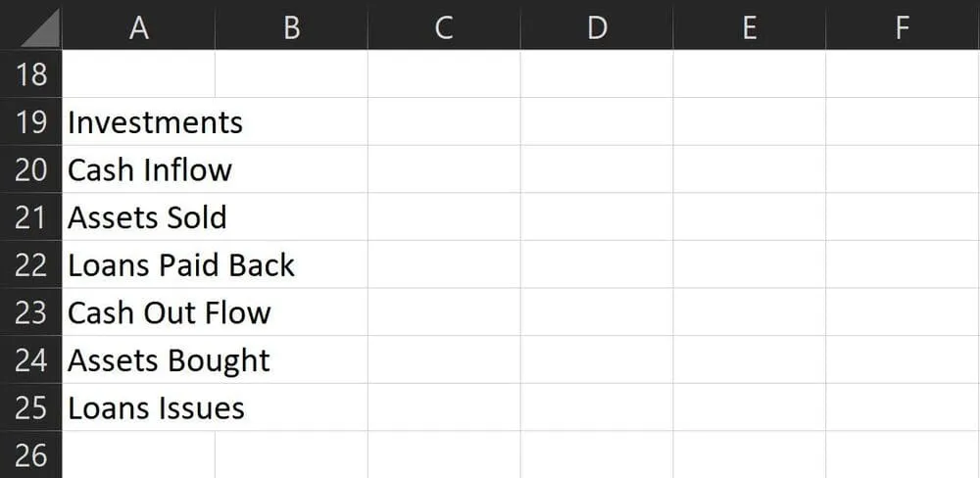The image size is (980, 478).
Task: Select row 26 header
Action: coord(30,454)
